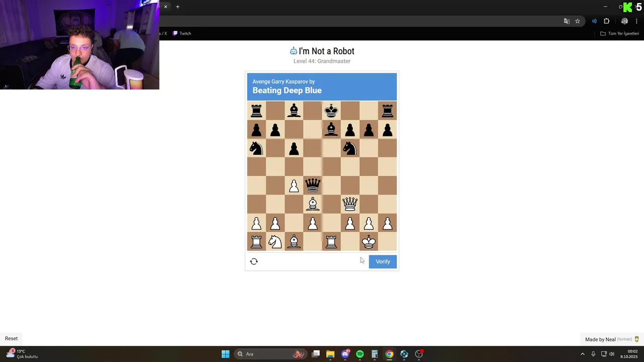Select the white pawn on c4
Image resolution: width=644 pixels, height=362 pixels.
(x=294, y=186)
